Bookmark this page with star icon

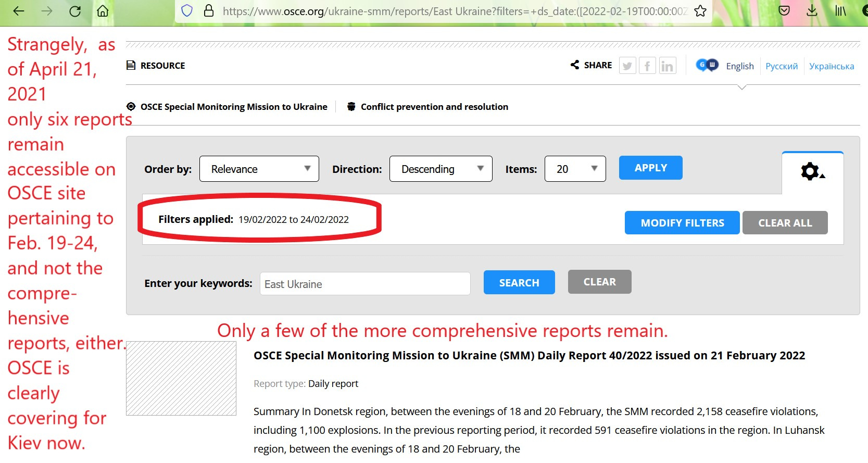(x=700, y=11)
